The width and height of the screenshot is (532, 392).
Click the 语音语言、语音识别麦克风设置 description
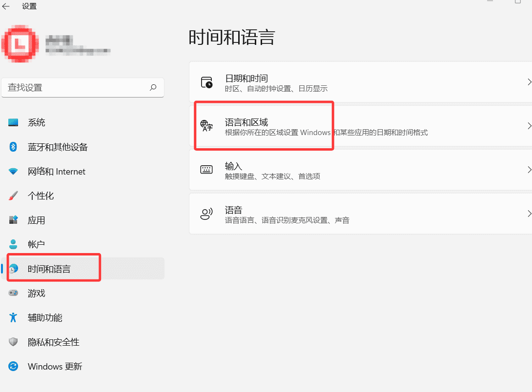coord(287,220)
